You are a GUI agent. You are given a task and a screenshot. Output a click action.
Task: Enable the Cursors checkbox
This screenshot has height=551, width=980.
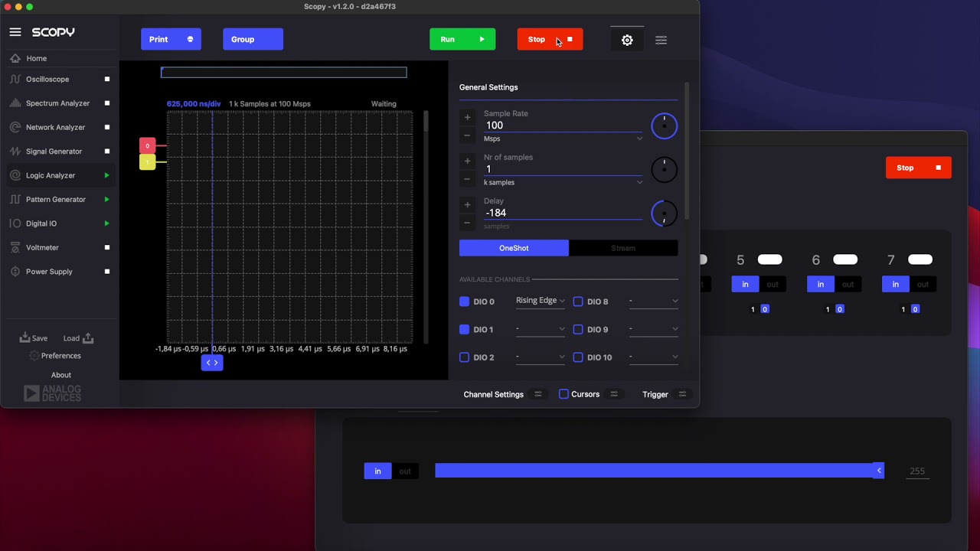click(x=563, y=394)
